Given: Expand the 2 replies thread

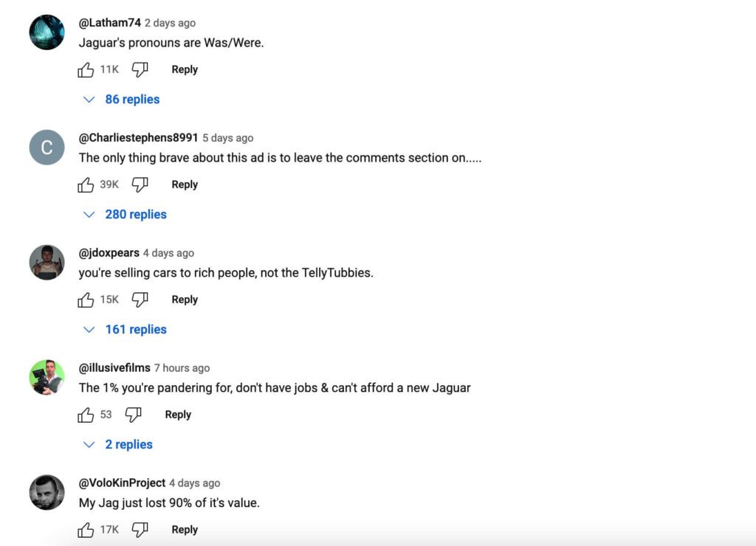Looking at the screenshot, I should tap(119, 445).
